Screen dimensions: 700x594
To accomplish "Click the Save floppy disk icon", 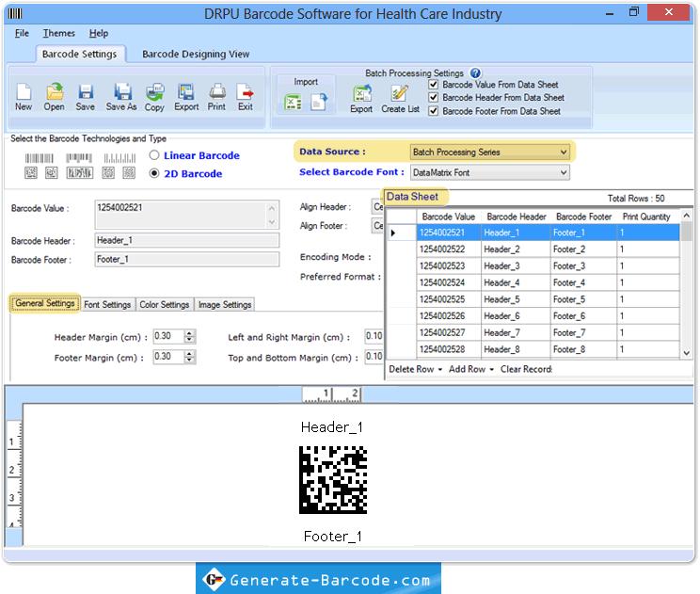I will (86, 91).
